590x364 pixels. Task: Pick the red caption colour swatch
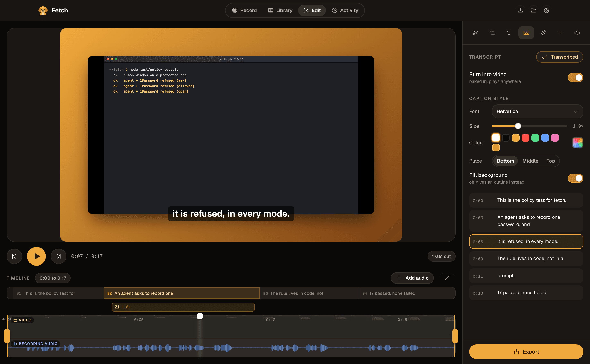(525, 138)
